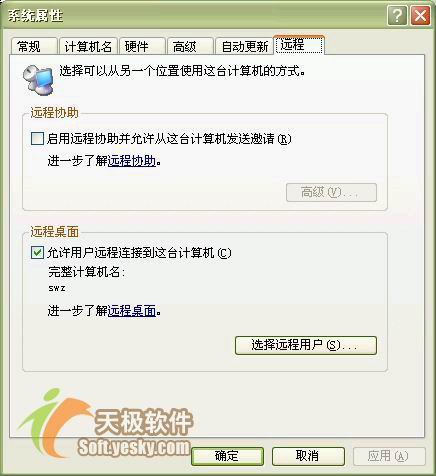
Task: Click the greyed 高级(V)... button
Action: [331, 192]
